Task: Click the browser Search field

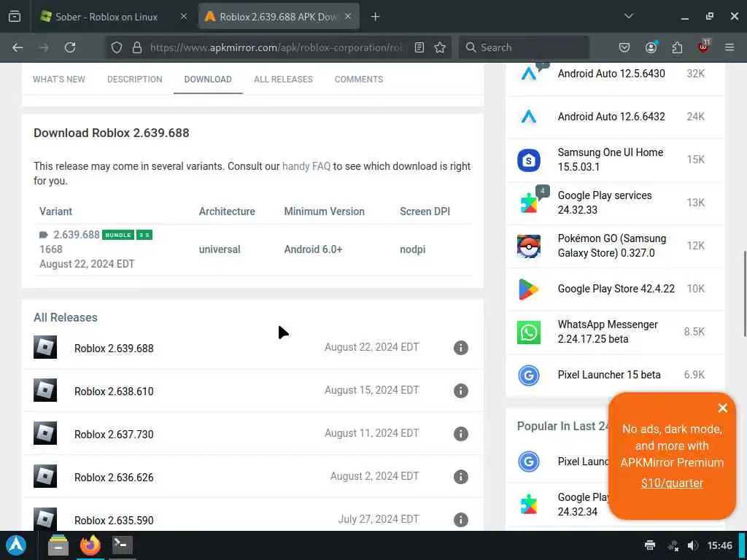Action: pos(524,47)
